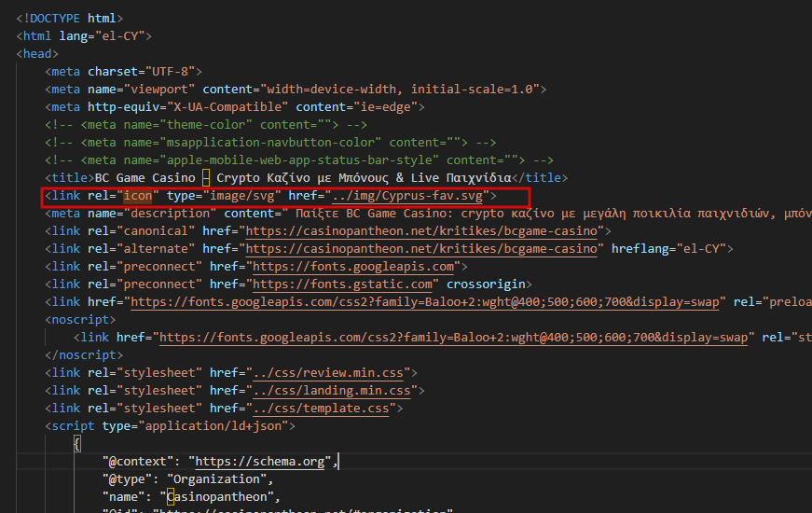
Task: Open the ../img/Cyprus-fav.svg path
Action: pos(407,196)
